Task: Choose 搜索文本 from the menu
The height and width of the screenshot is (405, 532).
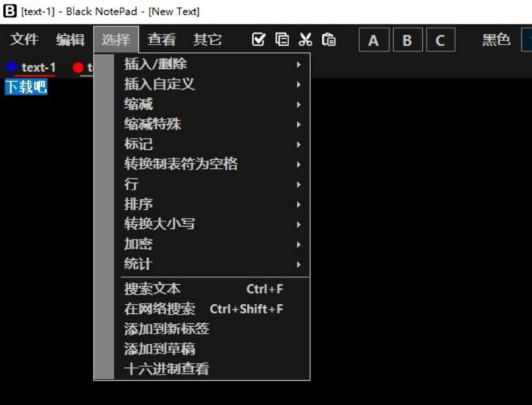Action: coord(212,289)
